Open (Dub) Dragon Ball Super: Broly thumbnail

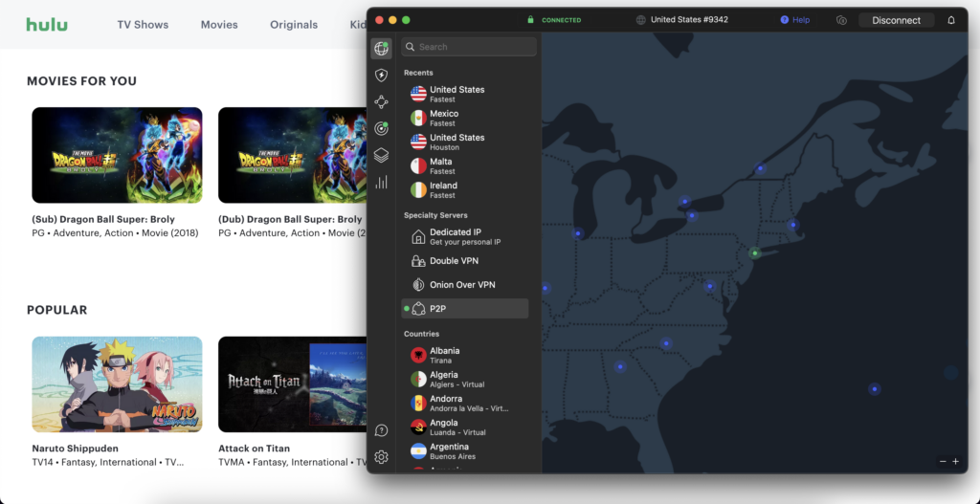pos(292,155)
